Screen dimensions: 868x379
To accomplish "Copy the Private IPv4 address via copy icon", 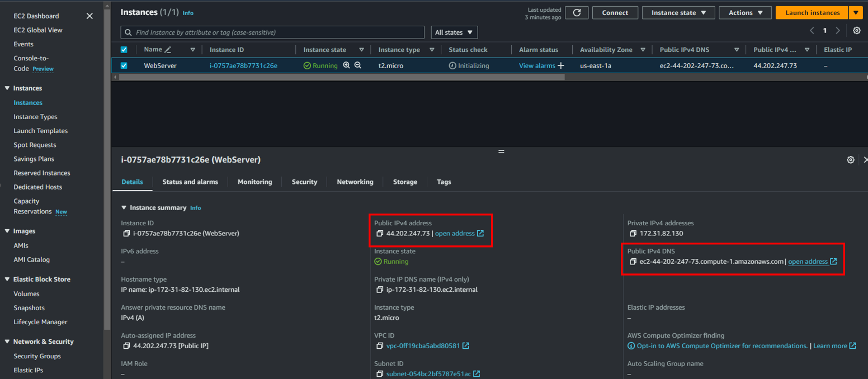I will click(x=633, y=233).
